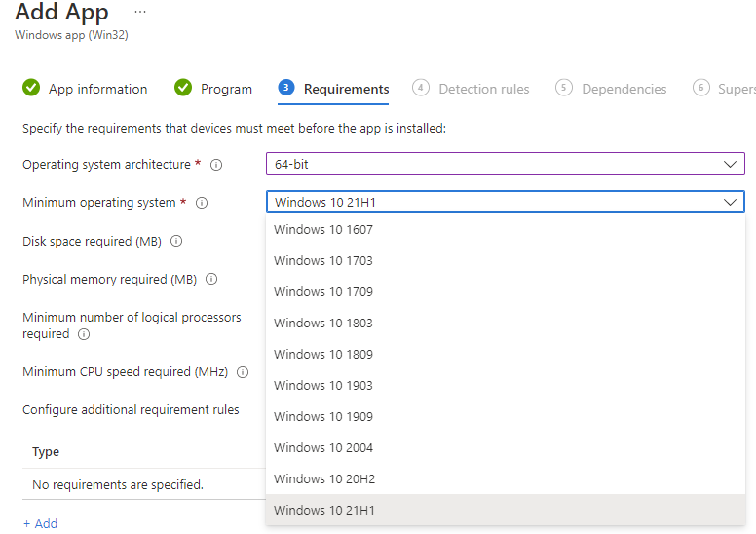Click the Minimum number of logical processors label
This screenshot has width=756, height=534.
(x=132, y=325)
